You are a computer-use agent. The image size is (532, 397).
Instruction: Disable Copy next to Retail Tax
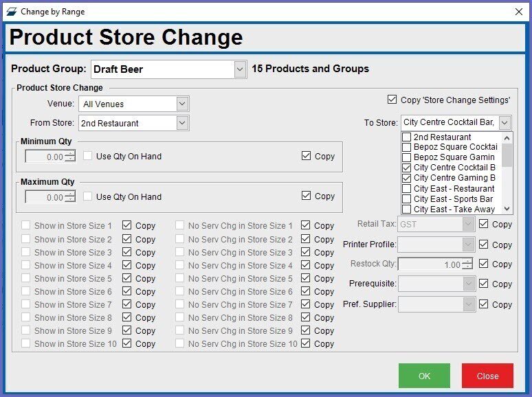(484, 224)
